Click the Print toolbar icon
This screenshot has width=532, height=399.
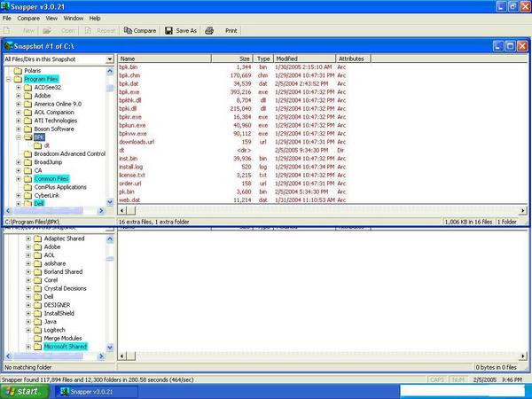point(209,30)
